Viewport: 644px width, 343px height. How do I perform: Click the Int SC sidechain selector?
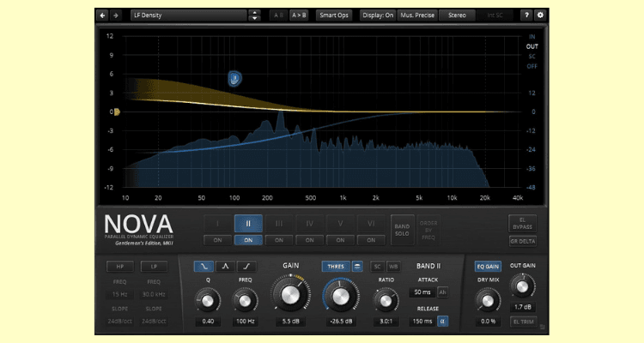click(x=495, y=15)
